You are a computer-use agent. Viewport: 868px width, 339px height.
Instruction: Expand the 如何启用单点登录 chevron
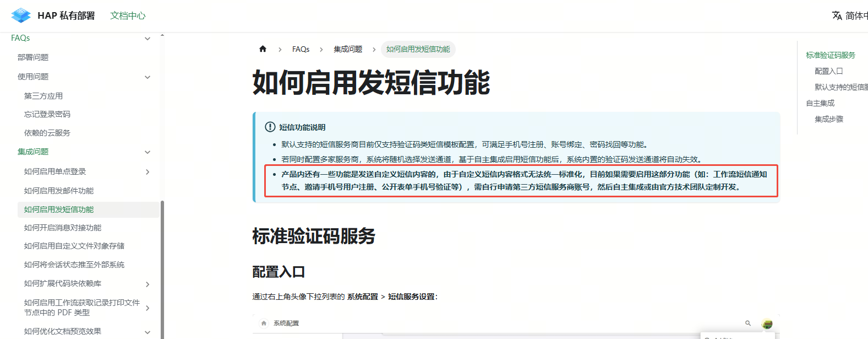point(148,172)
